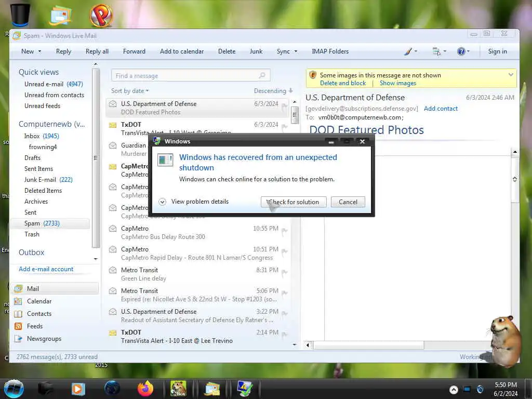This screenshot has width=532, height=399.
Task: Click the Delete and block link
Action: click(x=343, y=83)
